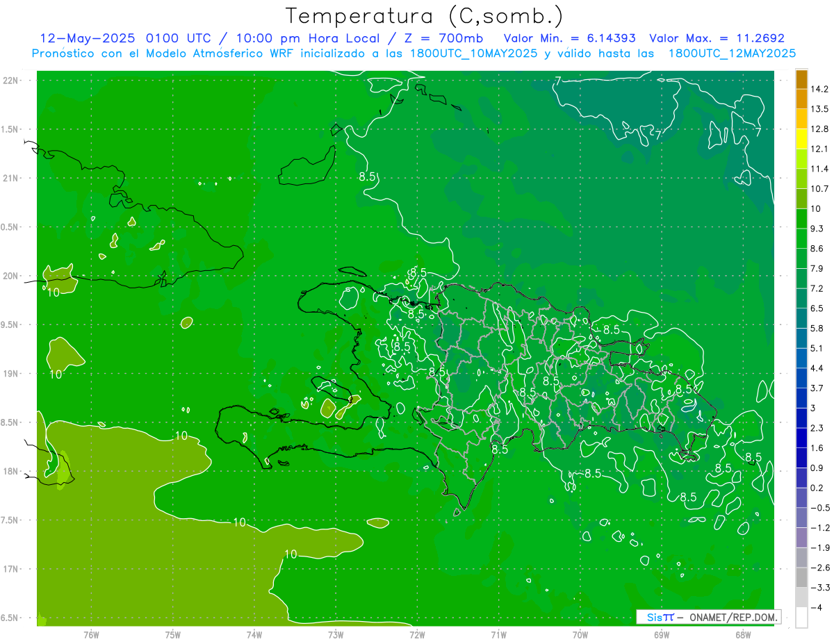Click the 20N latitude axis label
Image resolution: width=834 pixels, height=644 pixels.
tap(12, 276)
